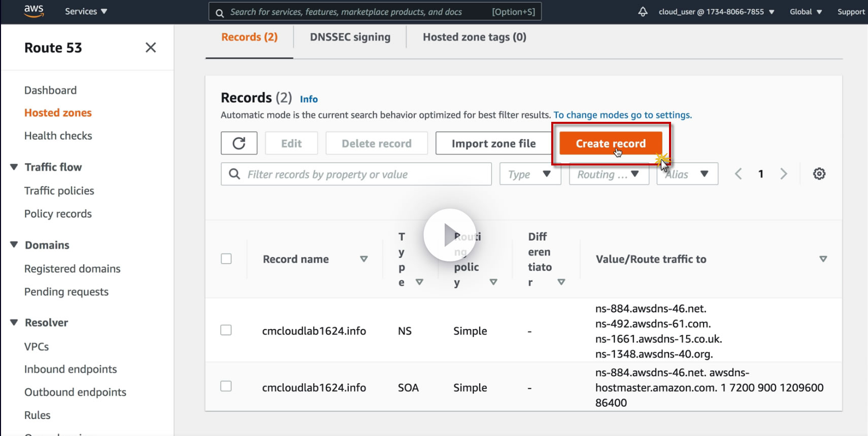Check the NS record row checkbox
The image size is (868, 436).
tap(226, 330)
